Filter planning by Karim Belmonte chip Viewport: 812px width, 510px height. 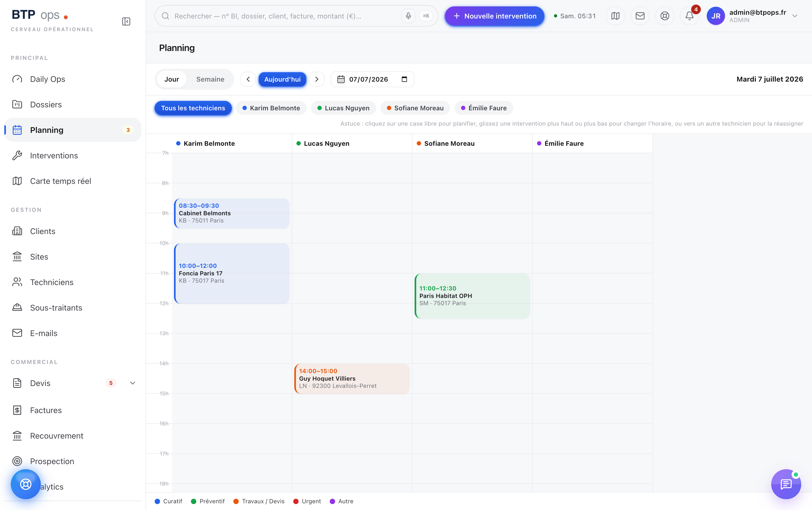click(271, 108)
